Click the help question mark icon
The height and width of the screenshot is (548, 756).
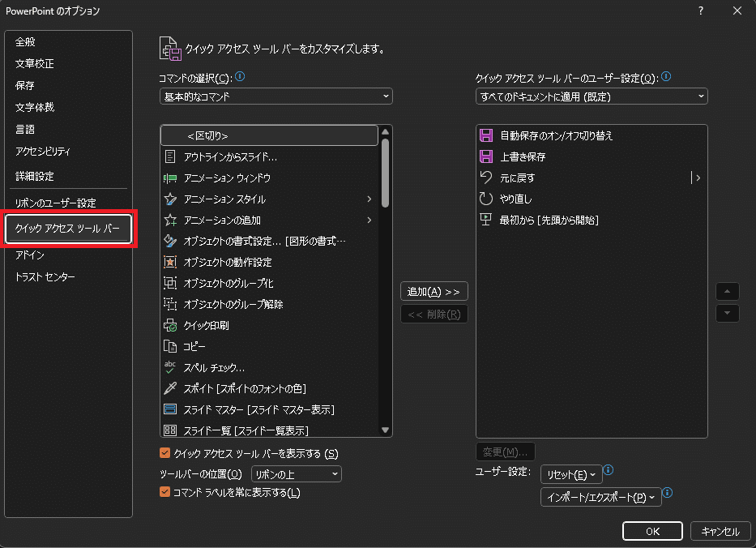tap(701, 11)
